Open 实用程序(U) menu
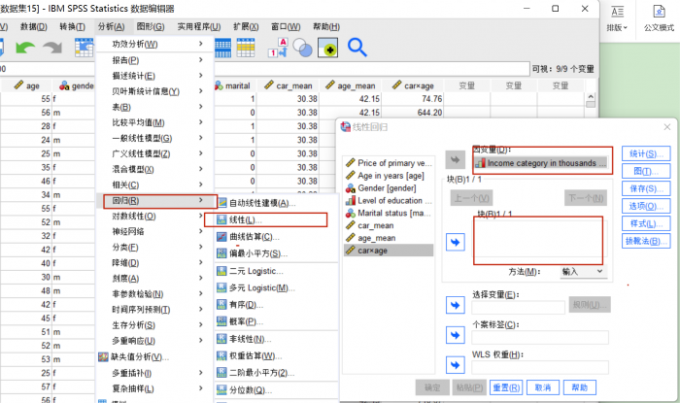The height and width of the screenshot is (403, 680). 199,26
